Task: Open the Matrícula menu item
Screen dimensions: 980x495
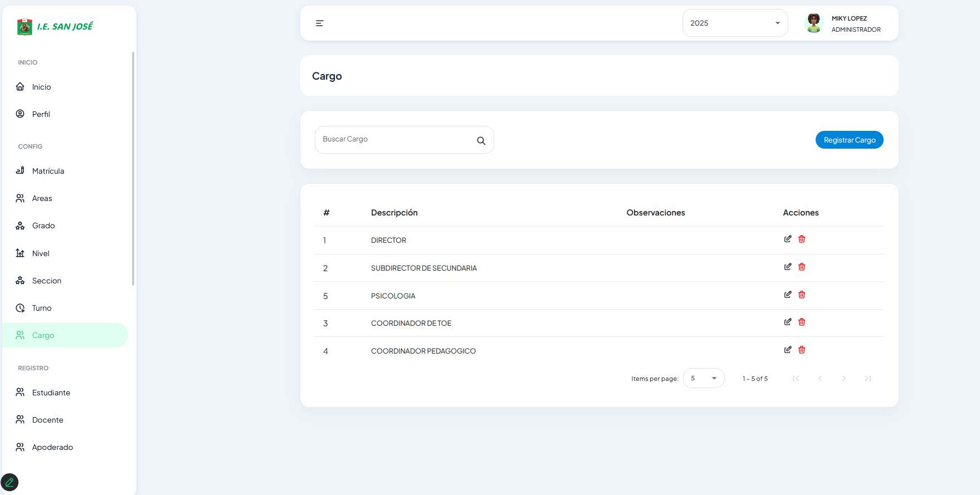Action: [x=48, y=171]
